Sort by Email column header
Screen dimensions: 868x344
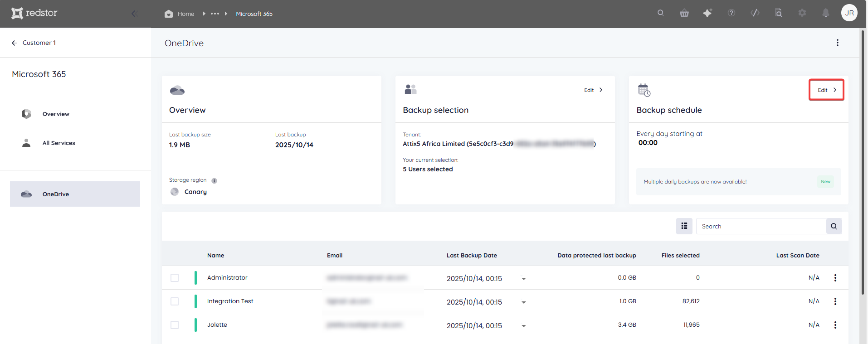point(335,255)
